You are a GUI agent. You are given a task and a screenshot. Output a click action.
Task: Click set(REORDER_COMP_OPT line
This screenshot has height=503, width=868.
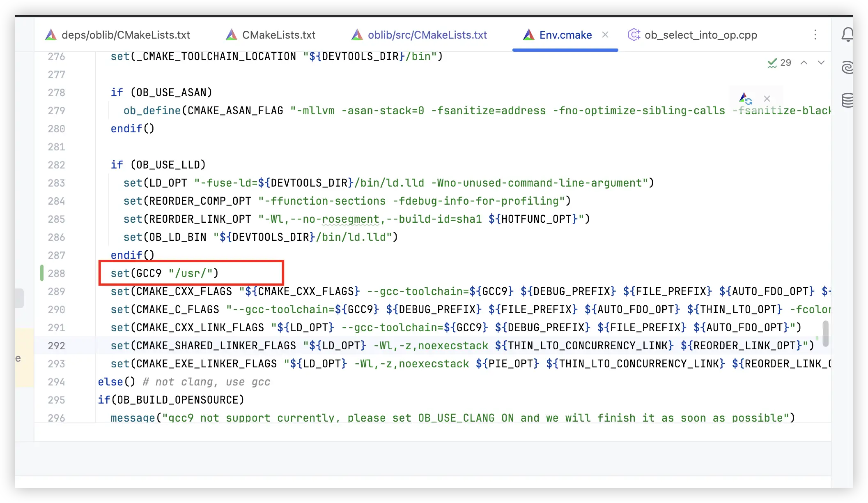tap(347, 201)
